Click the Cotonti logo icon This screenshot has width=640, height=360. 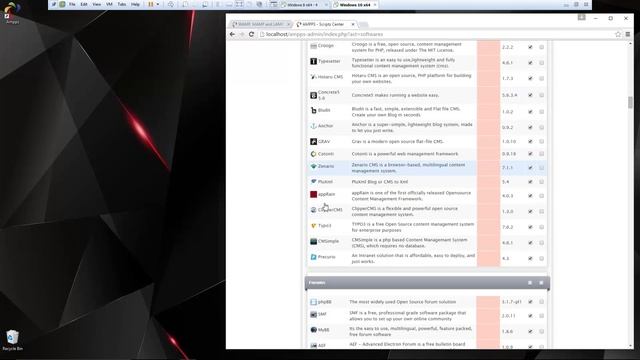313,154
